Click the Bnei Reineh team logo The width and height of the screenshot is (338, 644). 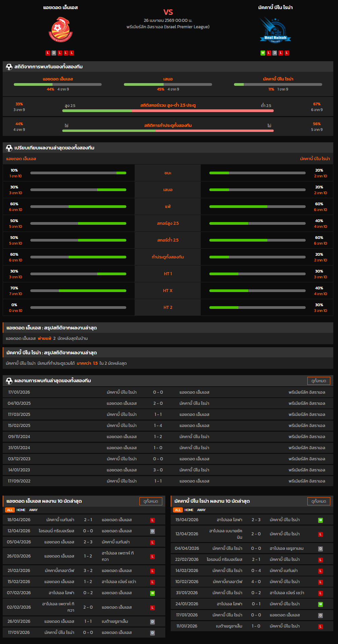click(x=275, y=30)
